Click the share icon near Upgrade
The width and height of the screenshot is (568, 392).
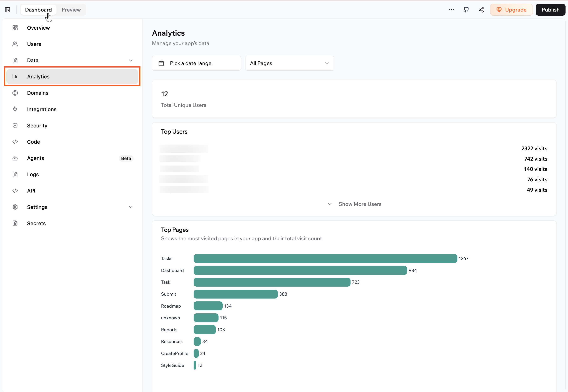pyautogui.click(x=481, y=10)
